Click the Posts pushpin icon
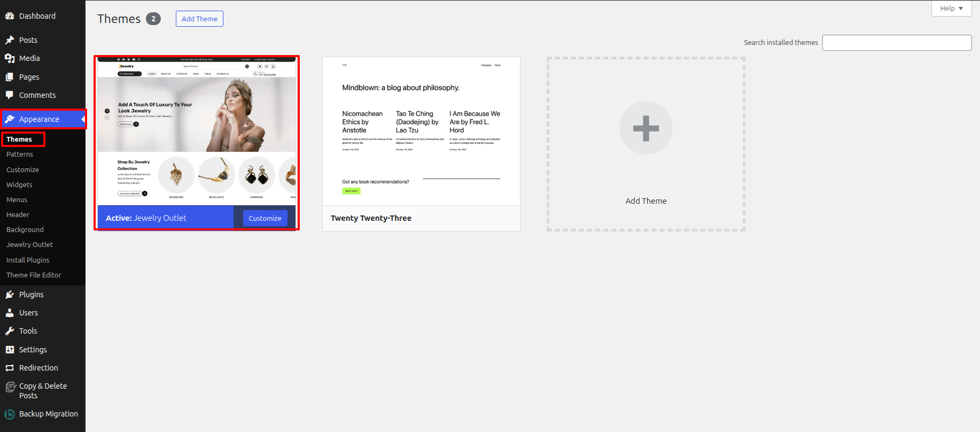 [10, 40]
